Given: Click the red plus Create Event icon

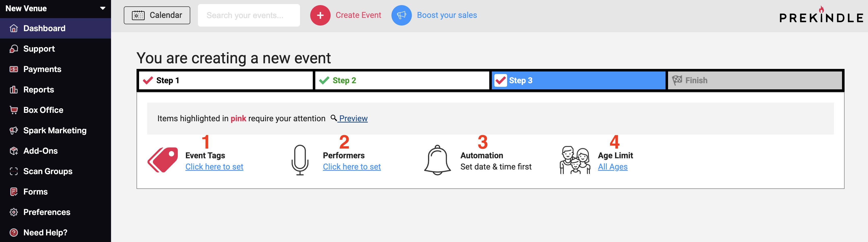Looking at the screenshot, I should pyautogui.click(x=320, y=15).
